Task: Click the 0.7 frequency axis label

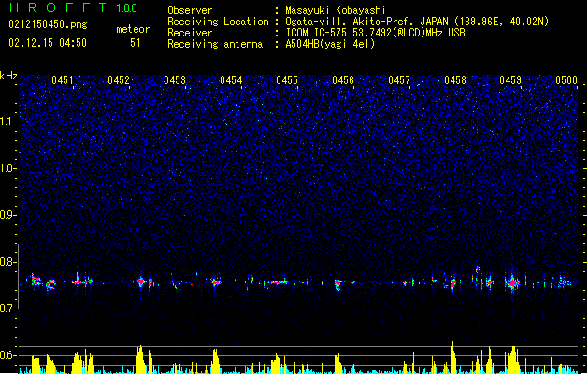Action: [x=8, y=309]
